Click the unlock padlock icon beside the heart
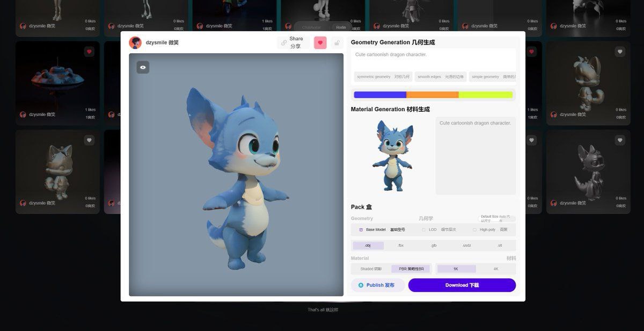 tap(337, 43)
